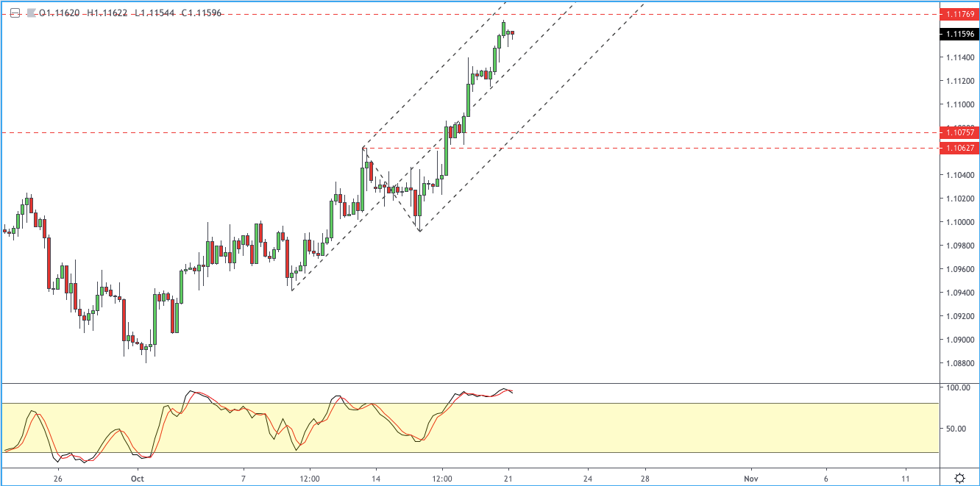Click the 1.09000 price axis label
The height and width of the screenshot is (486, 980).
click(961, 340)
